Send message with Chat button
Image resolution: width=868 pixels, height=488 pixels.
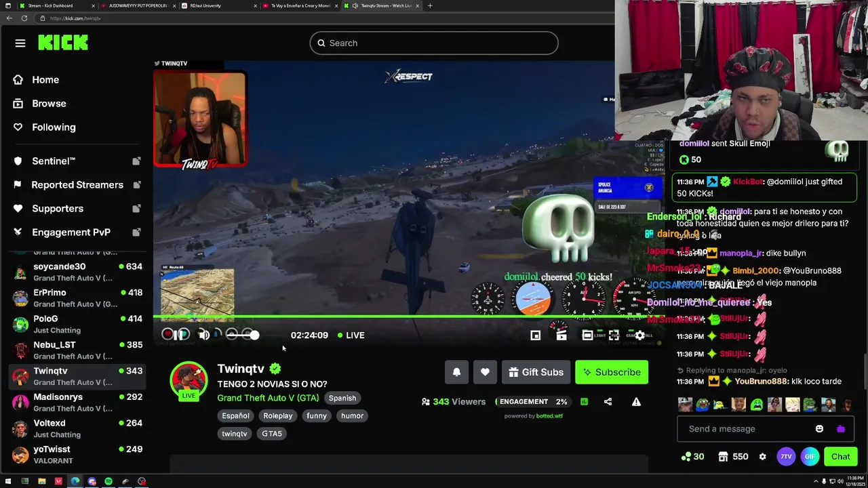pos(840,457)
